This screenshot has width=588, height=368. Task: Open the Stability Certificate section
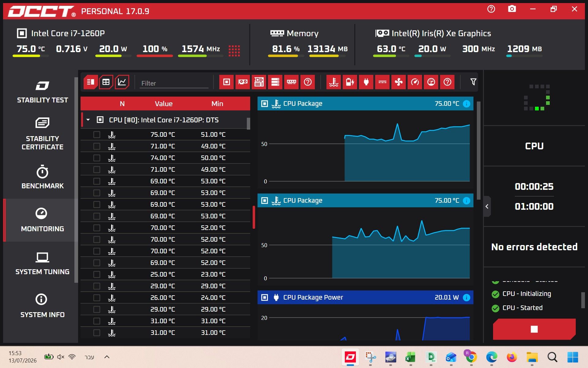pos(42,134)
